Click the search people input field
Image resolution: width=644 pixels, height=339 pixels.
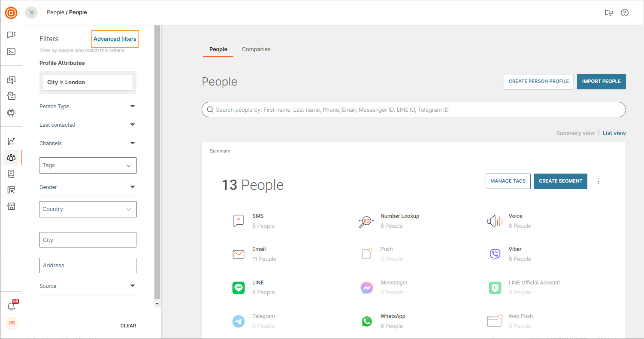(x=414, y=110)
